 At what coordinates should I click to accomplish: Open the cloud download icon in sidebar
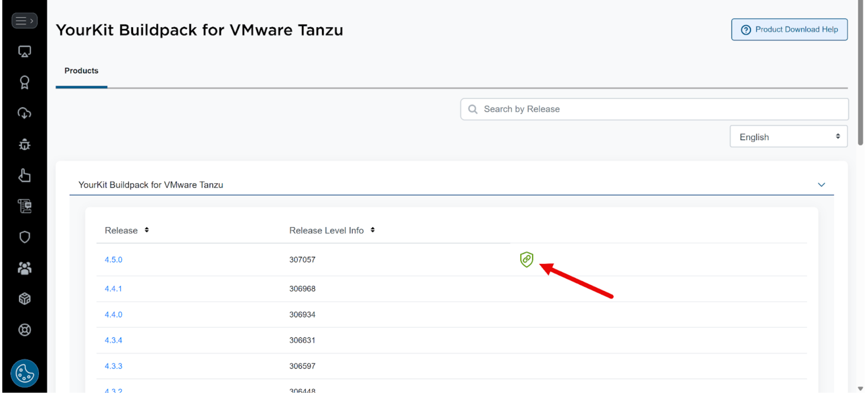(x=24, y=113)
